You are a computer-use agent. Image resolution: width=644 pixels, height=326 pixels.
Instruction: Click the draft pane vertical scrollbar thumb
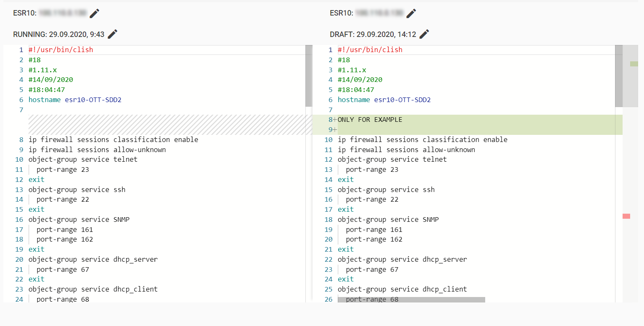pyautogui.click(x=618, y=76)
